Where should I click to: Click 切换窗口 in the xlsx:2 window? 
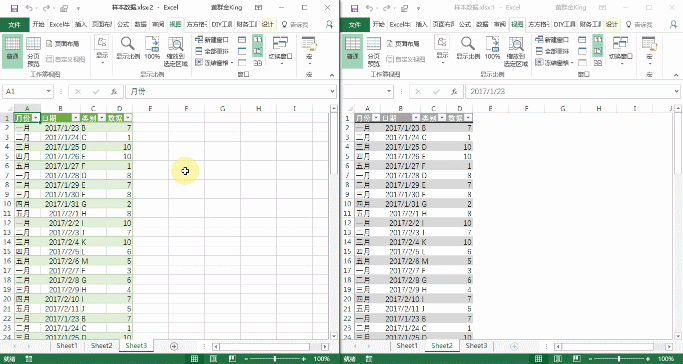[280, 49]
